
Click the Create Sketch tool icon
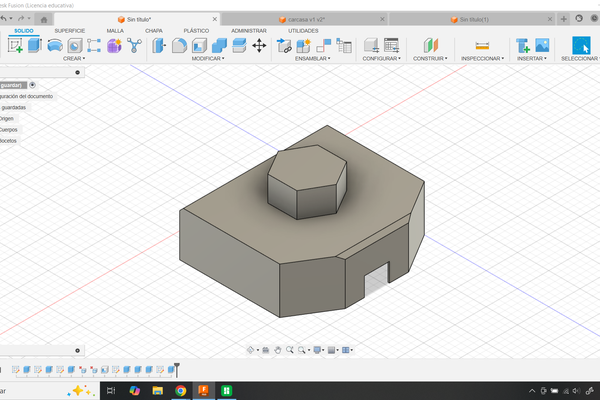[x=16, y=45]
